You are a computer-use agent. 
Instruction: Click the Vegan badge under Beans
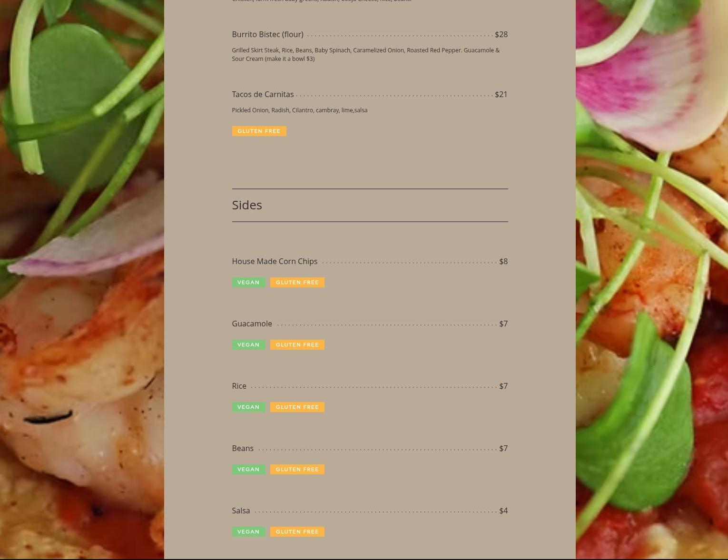click(x=248, y=469)
